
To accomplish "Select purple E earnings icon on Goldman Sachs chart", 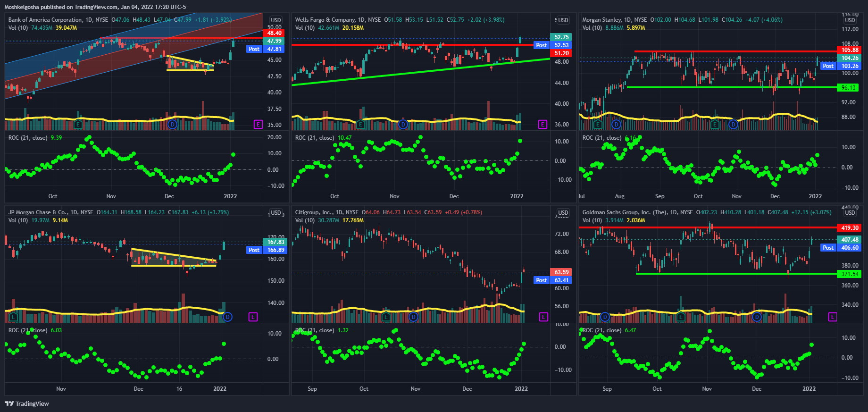I will pos(833,317).
